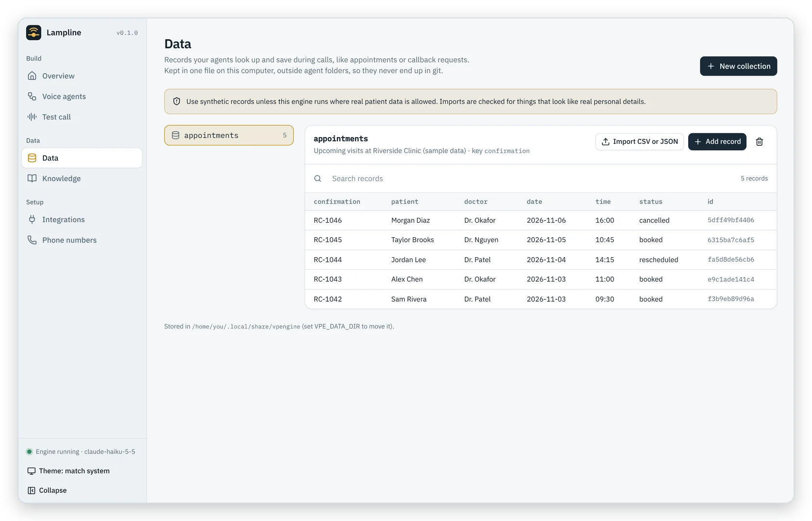Click patient Sam Rivera
The image size is (812, 521).
click(x=409, y=299)
